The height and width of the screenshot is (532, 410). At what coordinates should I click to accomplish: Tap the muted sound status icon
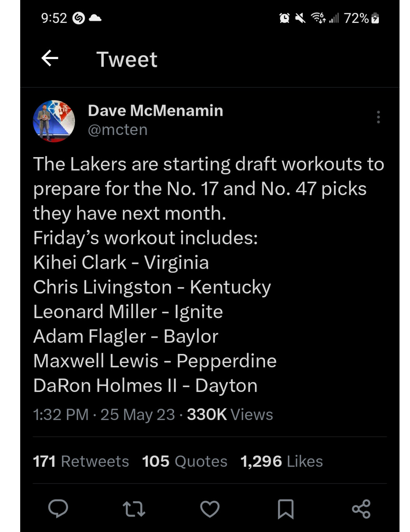pos(300,18)
